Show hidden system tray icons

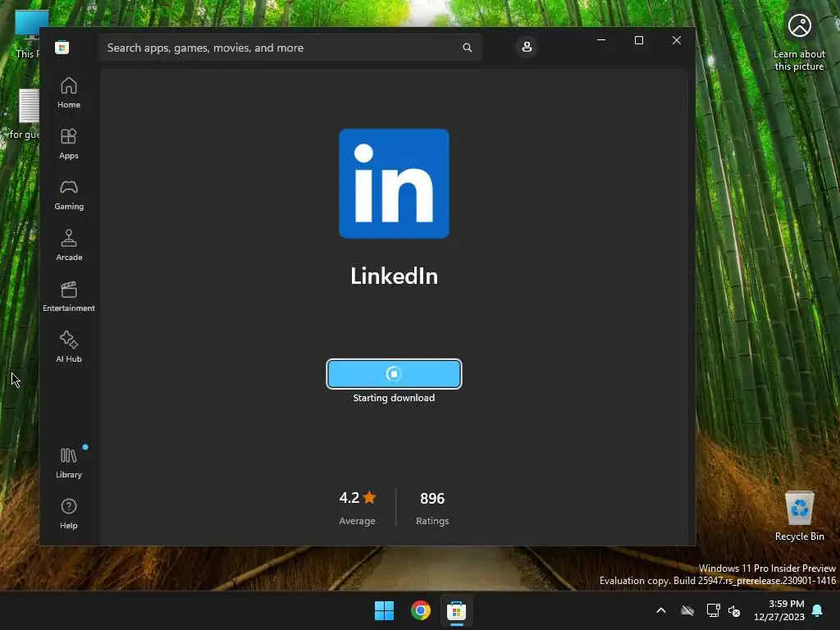tap(661, 610)
